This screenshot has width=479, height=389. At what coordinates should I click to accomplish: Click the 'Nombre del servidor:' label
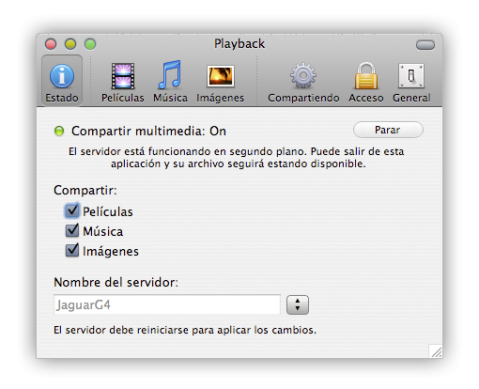coord(116,282)
